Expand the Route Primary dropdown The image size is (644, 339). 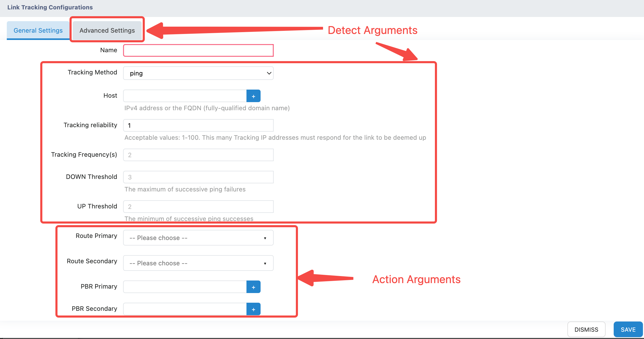[198, 238]
